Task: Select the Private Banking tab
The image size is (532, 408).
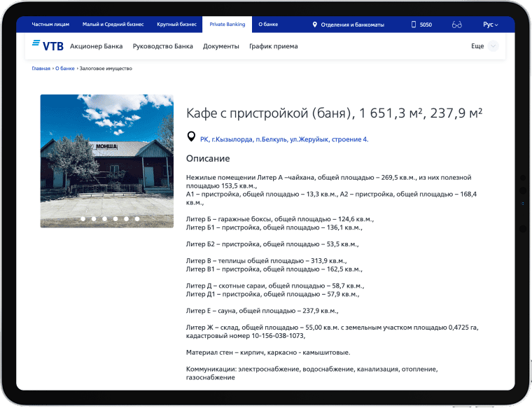Action: [227, 24]
